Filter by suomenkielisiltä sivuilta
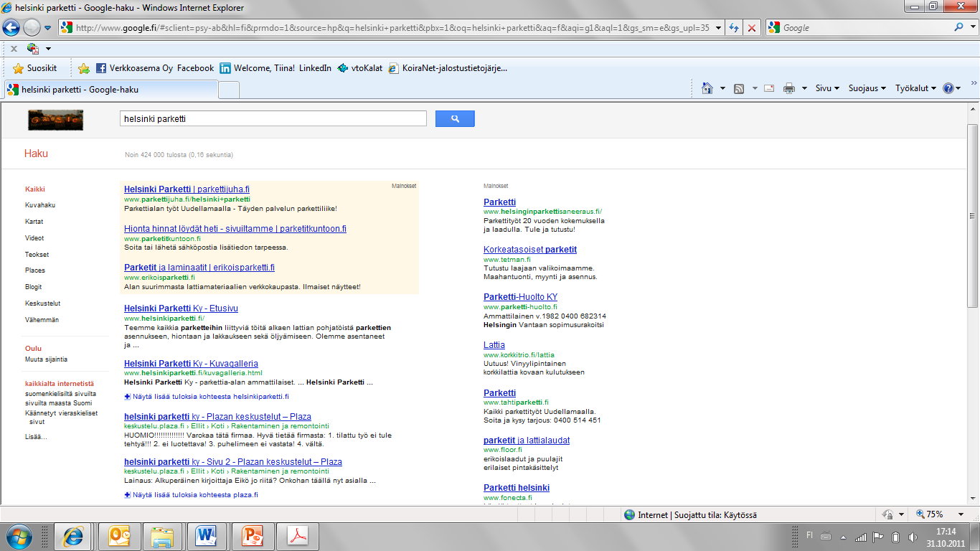980x551 pixels. point(60,394)
